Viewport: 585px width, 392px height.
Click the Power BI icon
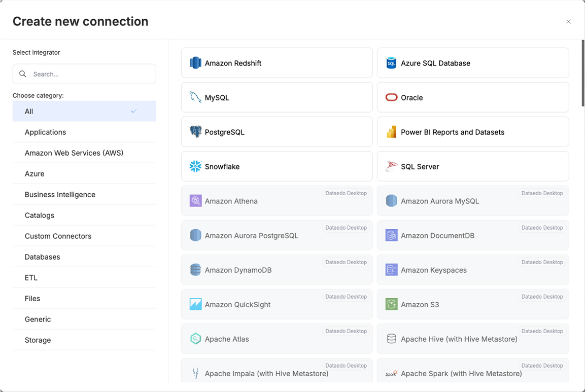click(391, 132)
